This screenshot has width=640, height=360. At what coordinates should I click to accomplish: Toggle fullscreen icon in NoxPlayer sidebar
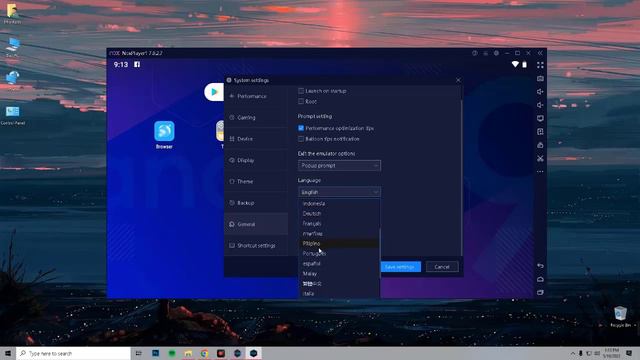[x=540, y=65]
